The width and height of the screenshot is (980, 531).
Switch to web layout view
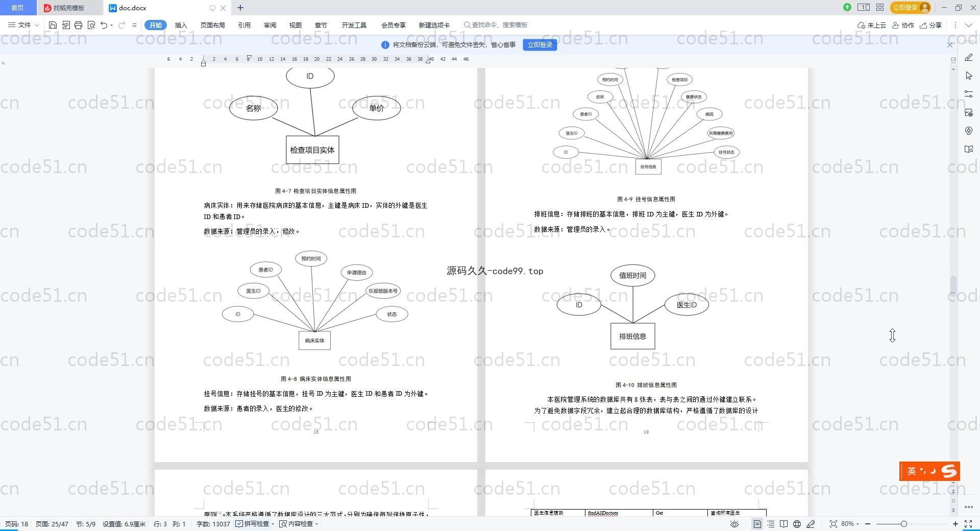point(797,524)
